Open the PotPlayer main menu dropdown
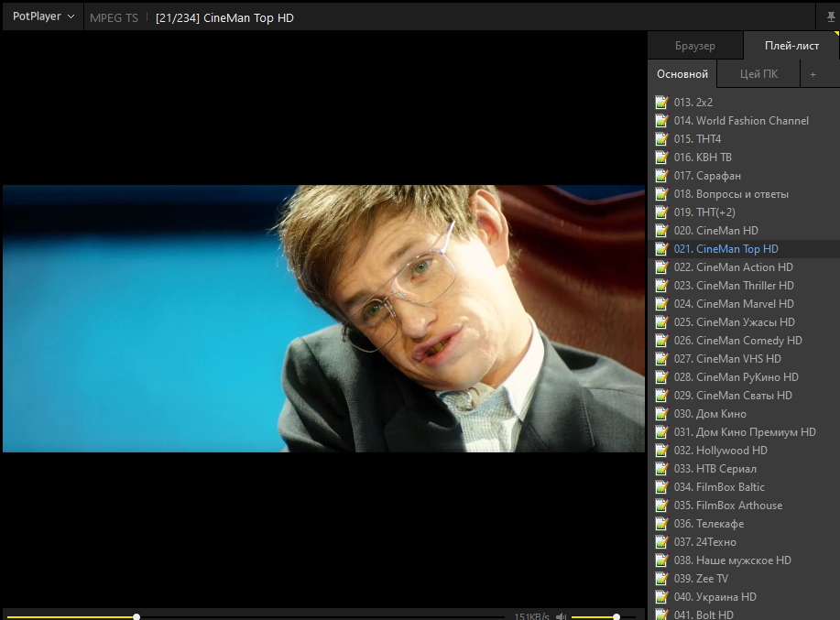This screenshot has height=620, width=840. click(43, 16)
